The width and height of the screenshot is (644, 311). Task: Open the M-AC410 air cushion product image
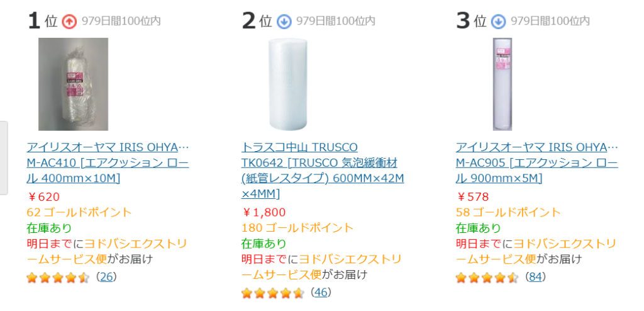pos(73,84)
